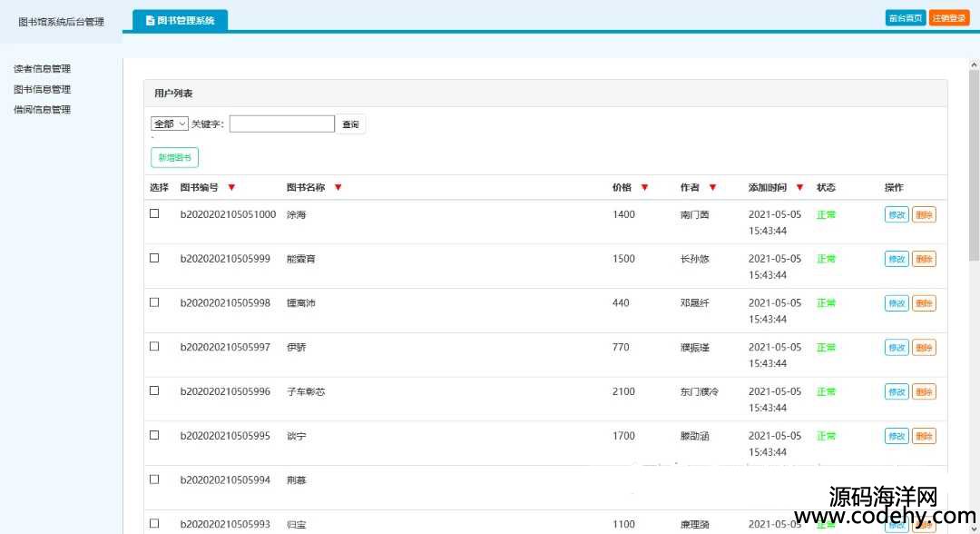Sort by 图书编号 red arrow icon
The image size is (980, 534).
232,188
